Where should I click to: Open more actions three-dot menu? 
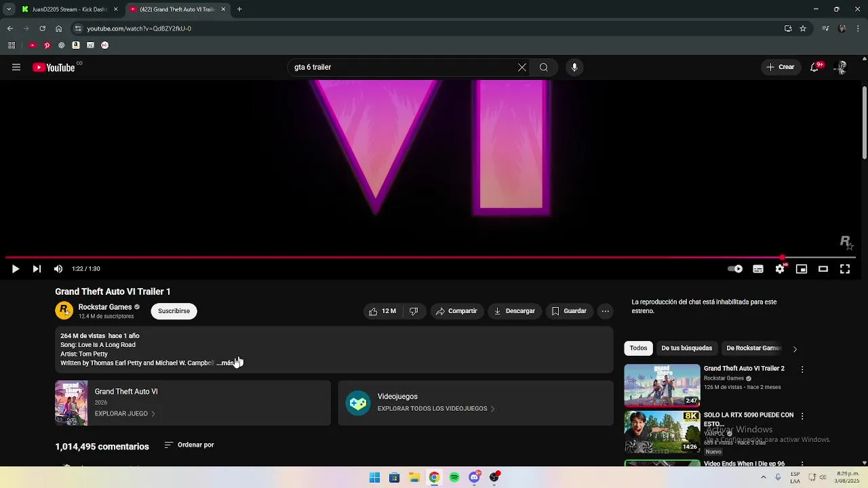click(x=606, y=311)
